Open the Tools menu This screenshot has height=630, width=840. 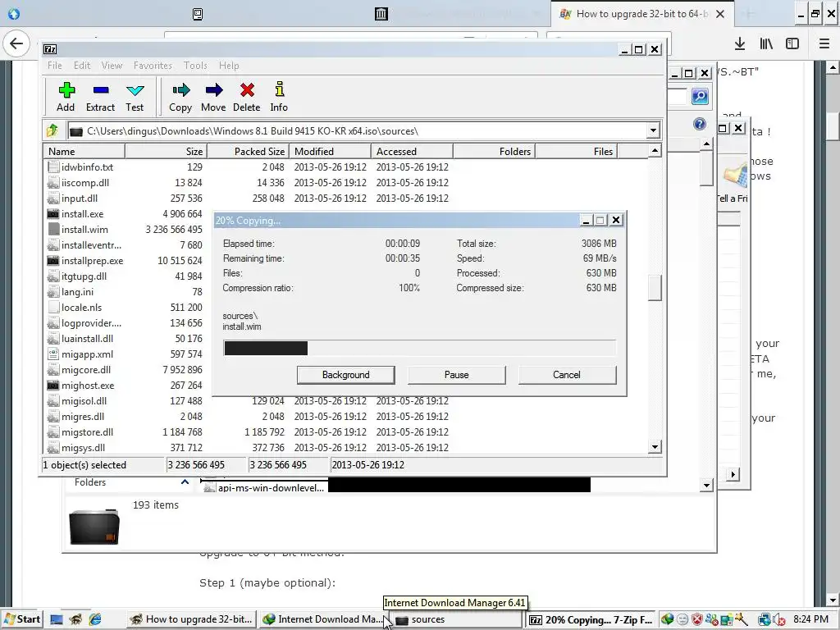pos(195,66)
